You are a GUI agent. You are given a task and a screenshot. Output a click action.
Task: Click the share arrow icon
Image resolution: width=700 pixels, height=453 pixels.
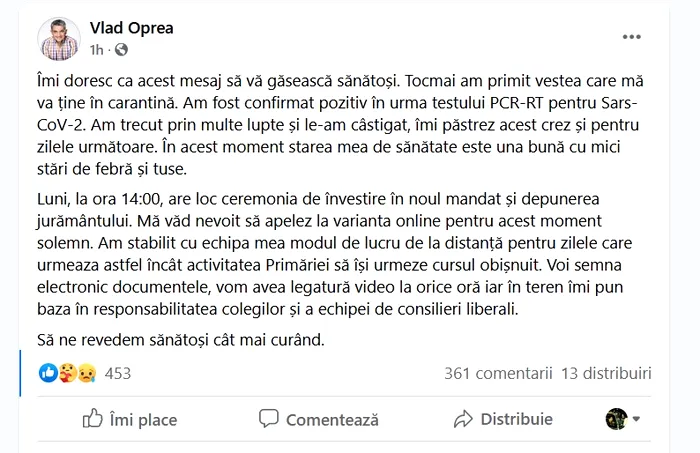pos(463,419)
